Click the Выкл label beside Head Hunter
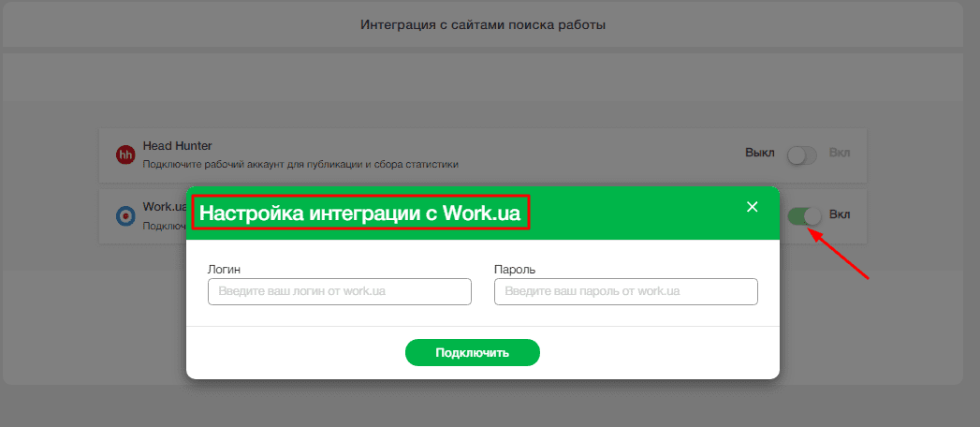This screenshot has width=980, height=427. pyautogui.click(x=759, y=154)
